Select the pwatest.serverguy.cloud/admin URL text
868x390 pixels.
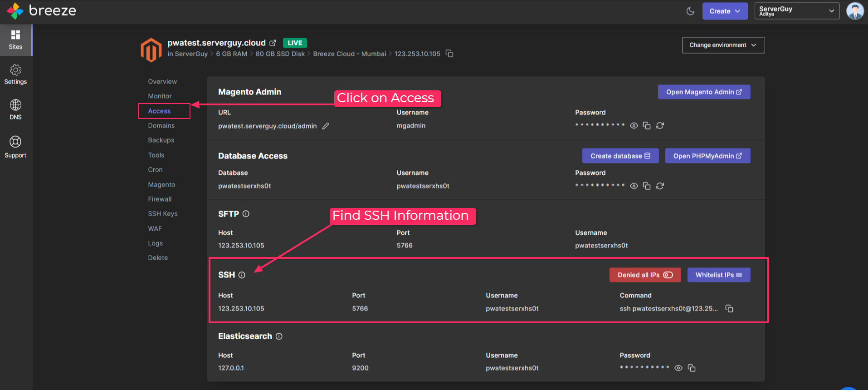pos(267,126)
